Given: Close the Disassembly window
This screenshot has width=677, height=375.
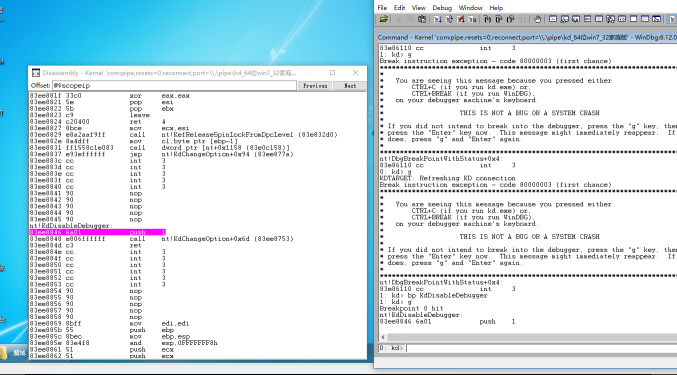Looking at the screenshot, I should [x=355, y=72].
